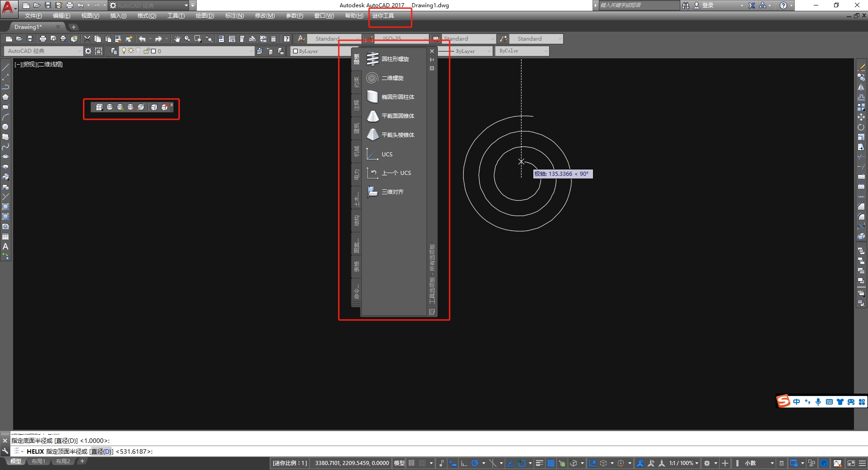Open the Standard text style dropdown
Screen dimensions: 868x470
[334, 39]
